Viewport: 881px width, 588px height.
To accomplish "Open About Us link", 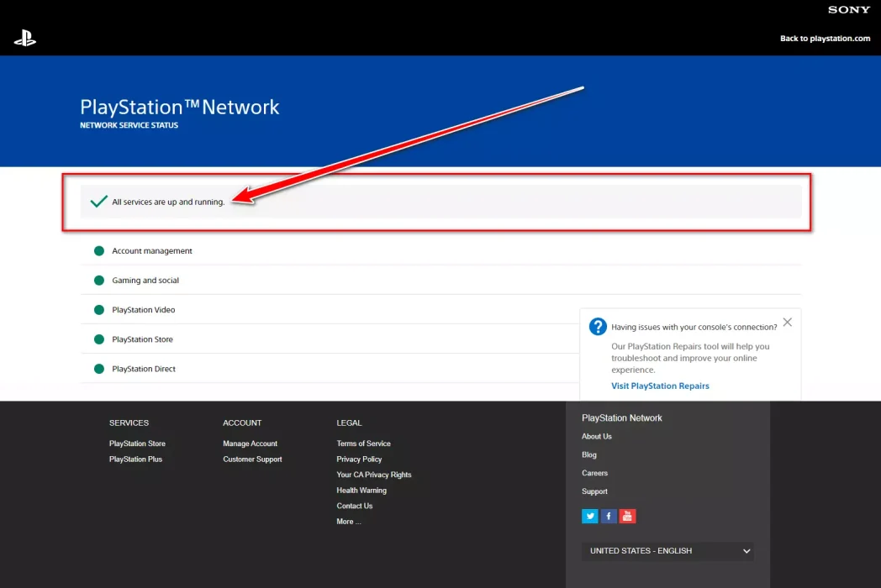I will (597, 436).
